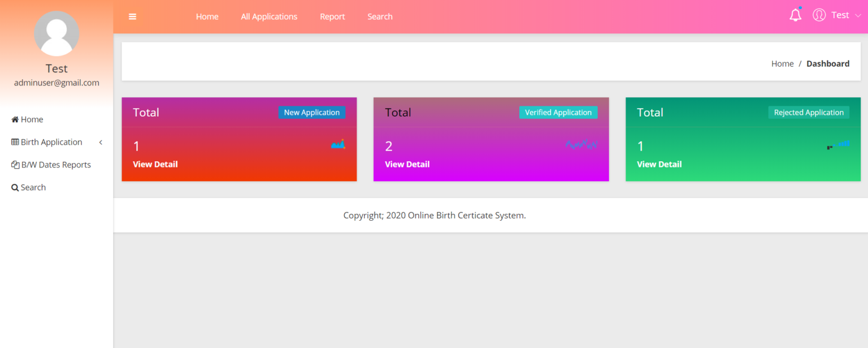Screen dimensions: 868x348
Task: Click the user account icon beside Test
Action: click(x=819, y=15)
